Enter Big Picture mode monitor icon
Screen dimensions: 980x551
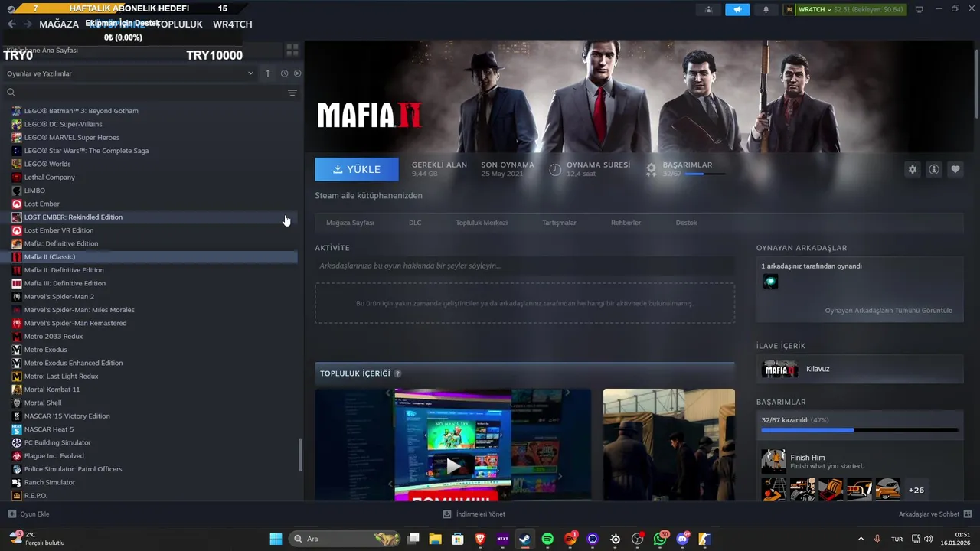919,9
